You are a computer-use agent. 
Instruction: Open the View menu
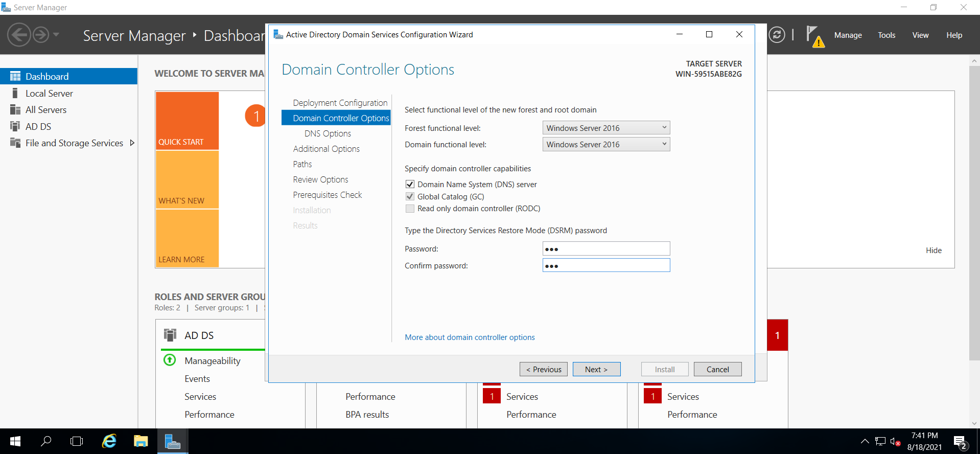click(x=920, y=35)
